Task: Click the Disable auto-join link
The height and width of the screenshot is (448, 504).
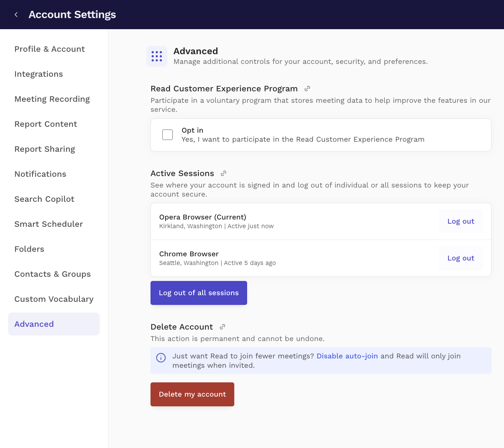Action: click(347, 356)
